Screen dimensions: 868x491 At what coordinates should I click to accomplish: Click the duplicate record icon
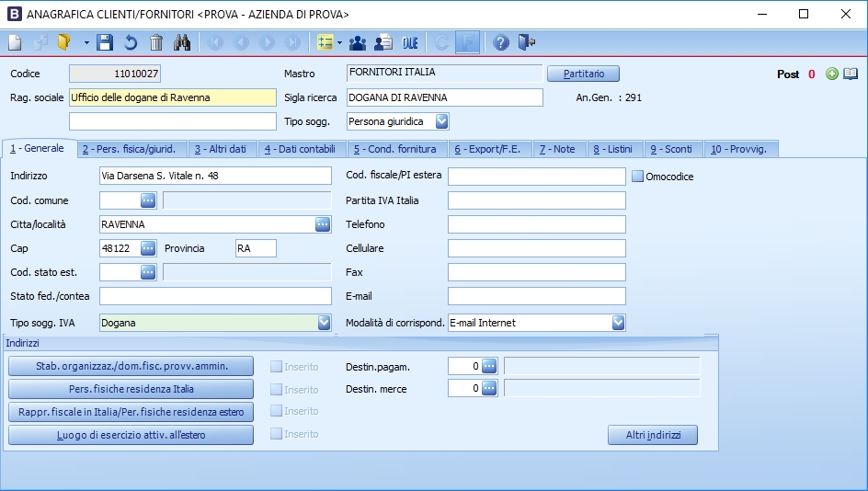pos(40,42)
